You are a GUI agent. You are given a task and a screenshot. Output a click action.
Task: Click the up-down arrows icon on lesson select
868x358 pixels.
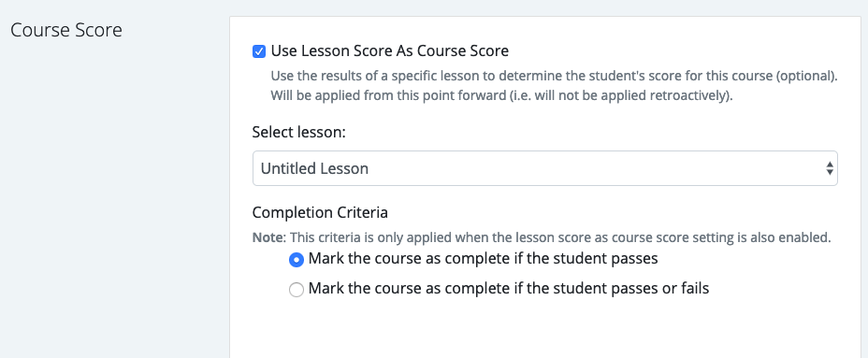(x=830, y=168)
